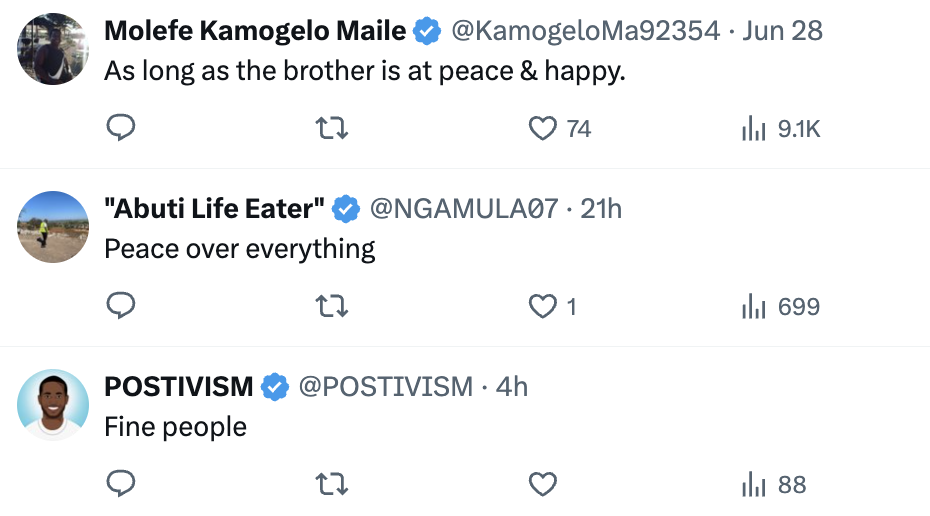
Task: Open Molefe Kamogelo Maile's profile picture
Action: [53, 49]
